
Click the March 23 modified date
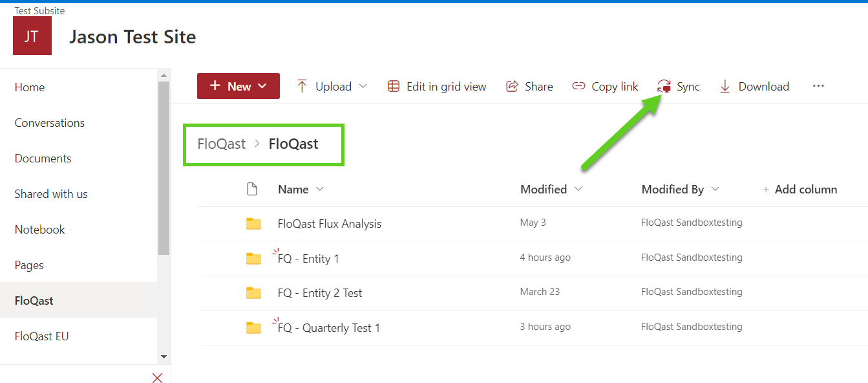point(540,292)
